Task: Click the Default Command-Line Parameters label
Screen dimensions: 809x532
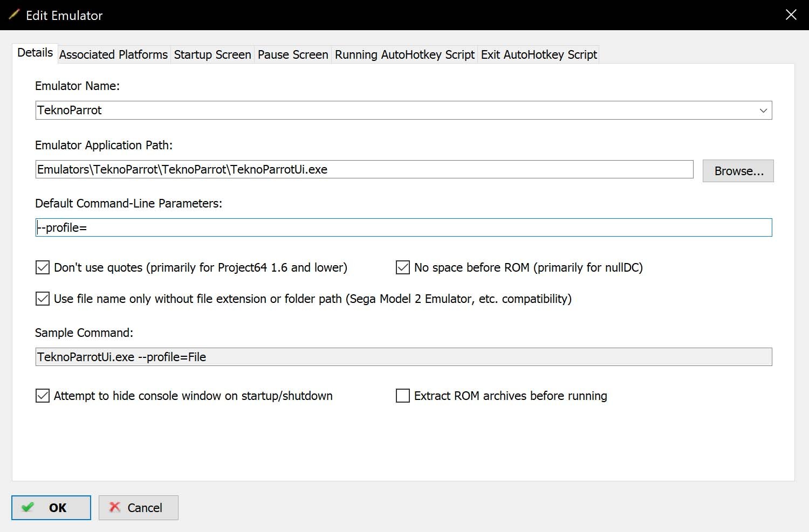Action: click(x=128, y=203)
